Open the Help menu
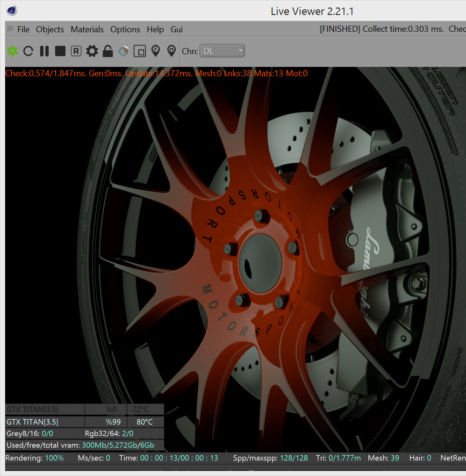Image resolution: width=466 pixels, height=476 pixels. (x=155, y=29)
